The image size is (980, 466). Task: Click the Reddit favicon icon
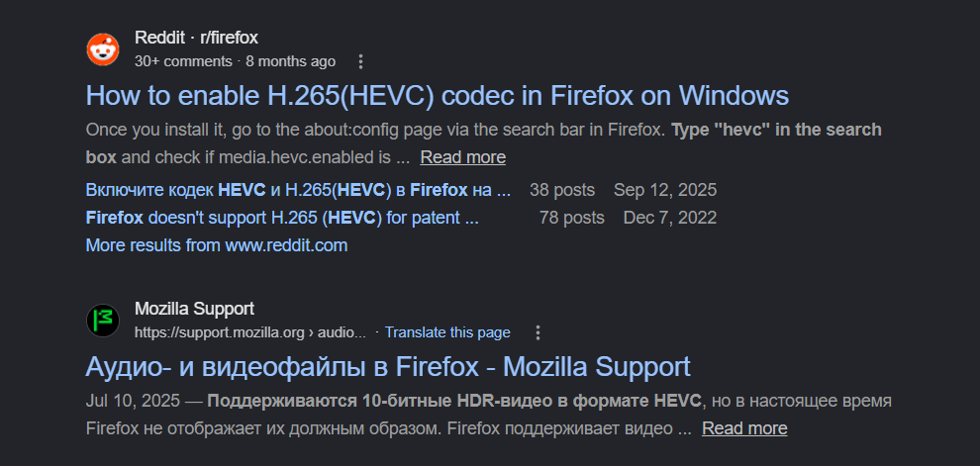pyautogui.click(x=103, y=49)
